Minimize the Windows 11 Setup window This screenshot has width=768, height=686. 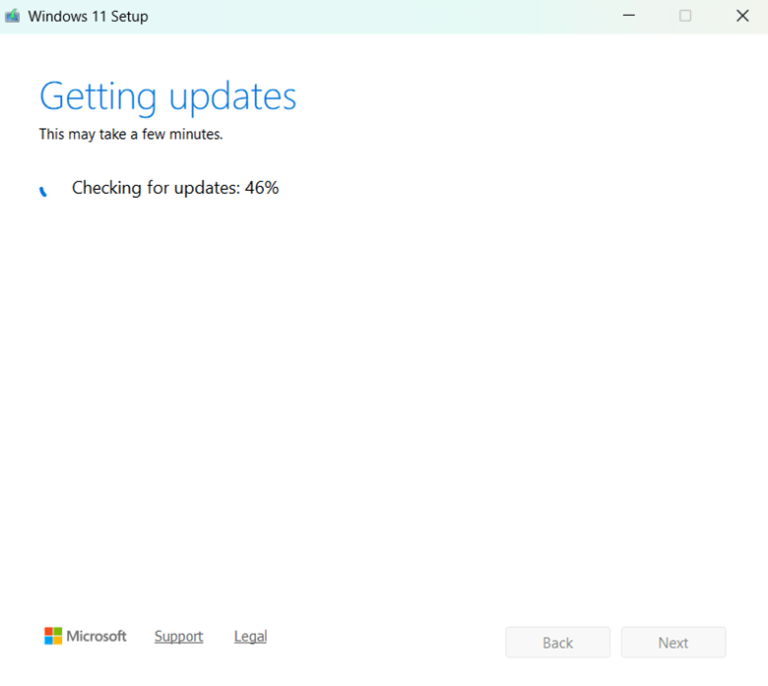tap(629, 16)
